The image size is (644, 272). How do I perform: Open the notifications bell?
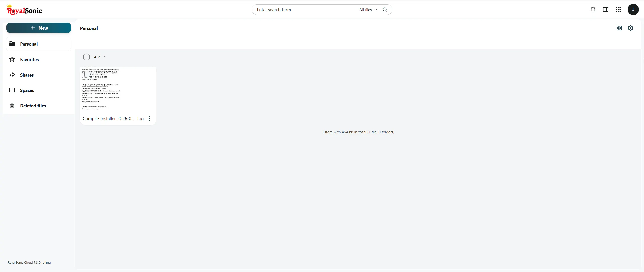coord(593,10)
